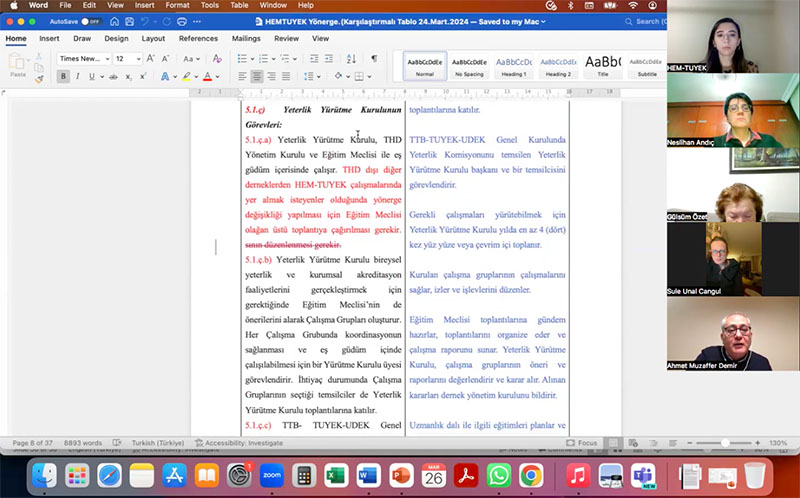The height and width of the screenshot is (498, 800).
Task: Open WhatsApp from the Dock
Action: (x=499, y=476)
